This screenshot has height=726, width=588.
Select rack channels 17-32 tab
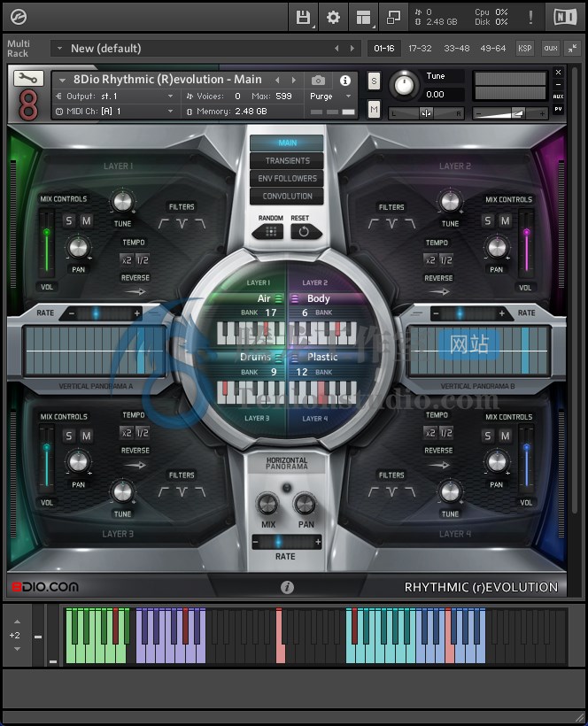420,48
